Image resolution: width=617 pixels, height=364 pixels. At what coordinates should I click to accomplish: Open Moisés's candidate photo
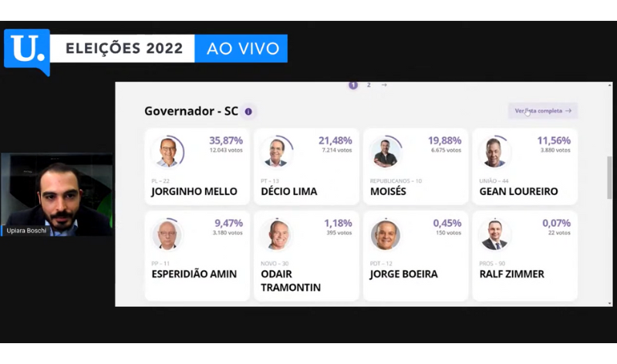(385, 152)
